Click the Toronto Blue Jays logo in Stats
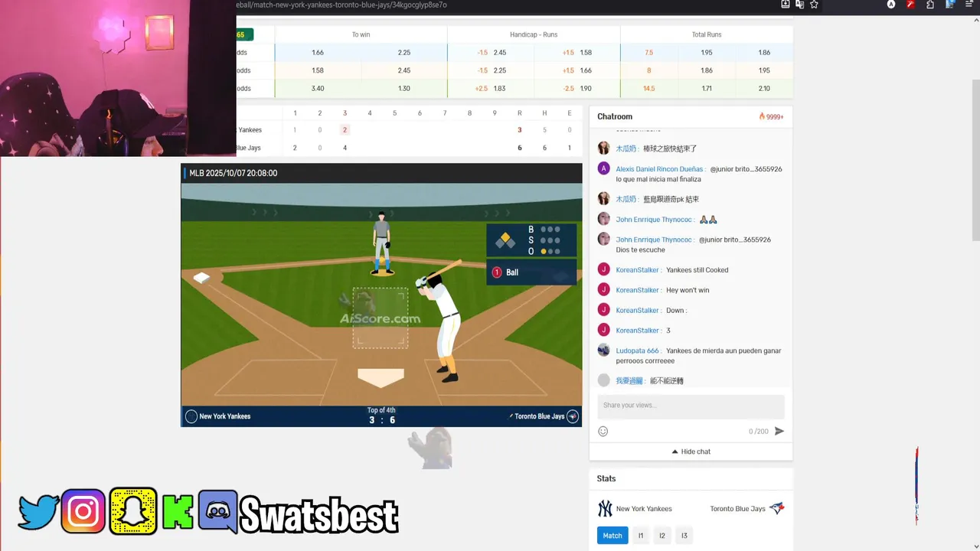Screen dimensions: 980x551 (777, 508)
